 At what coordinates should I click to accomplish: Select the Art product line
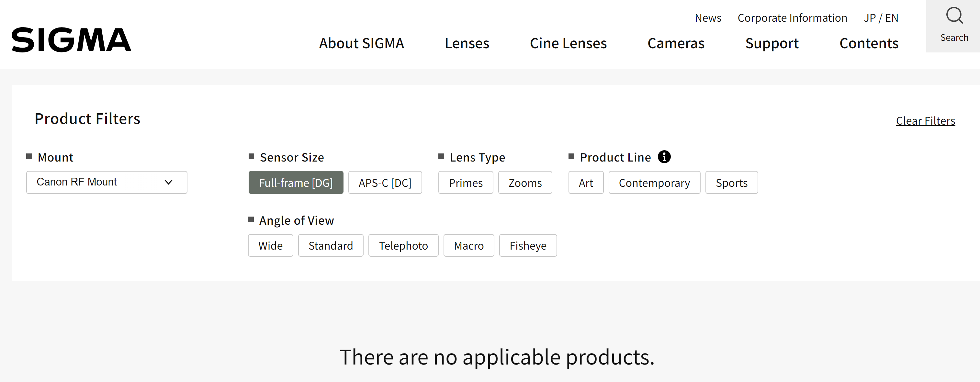(x=585, y=183)
